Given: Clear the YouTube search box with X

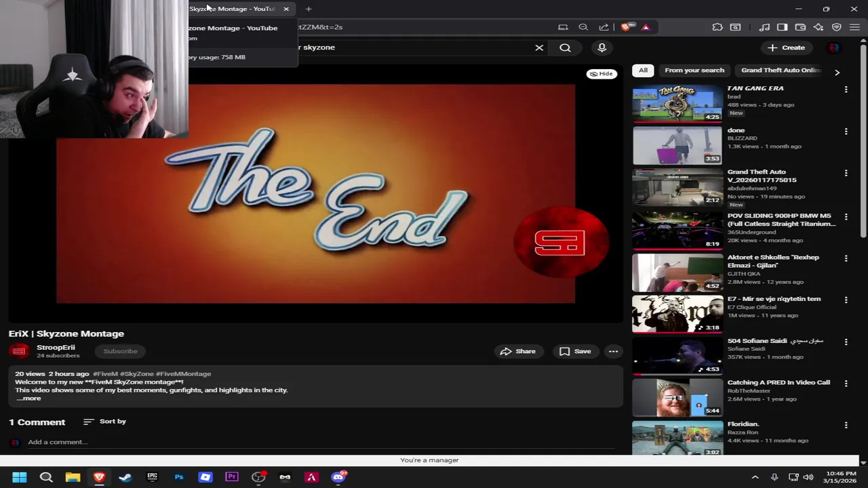Looking at the screenshot, I should 539,47.
